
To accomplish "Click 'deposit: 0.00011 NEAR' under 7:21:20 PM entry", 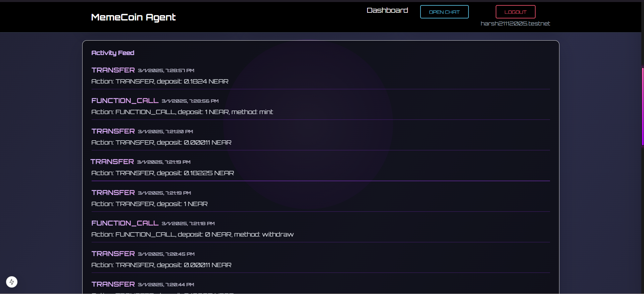I will pyautogui.click(x=194, y=143).
